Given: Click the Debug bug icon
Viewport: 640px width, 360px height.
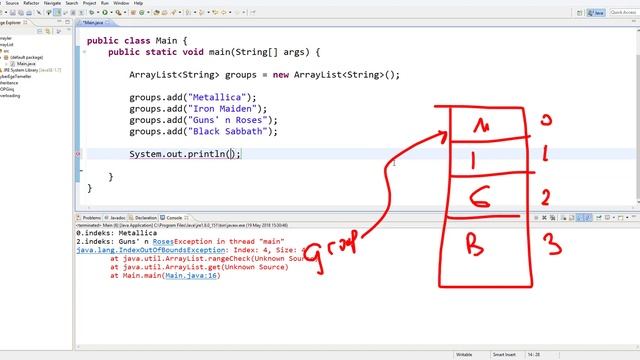Looking at the screenshot, I should point(91,13).
